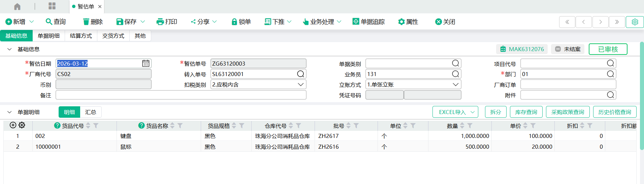Image resolution: width=644 pixels, height=184 pixels.
Task: Click the home icon in top bar
Action: [17, 6]
